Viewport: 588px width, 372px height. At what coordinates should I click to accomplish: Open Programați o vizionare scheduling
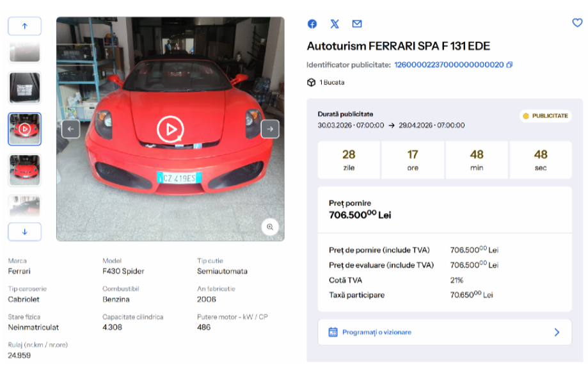[x=445, y=332]
